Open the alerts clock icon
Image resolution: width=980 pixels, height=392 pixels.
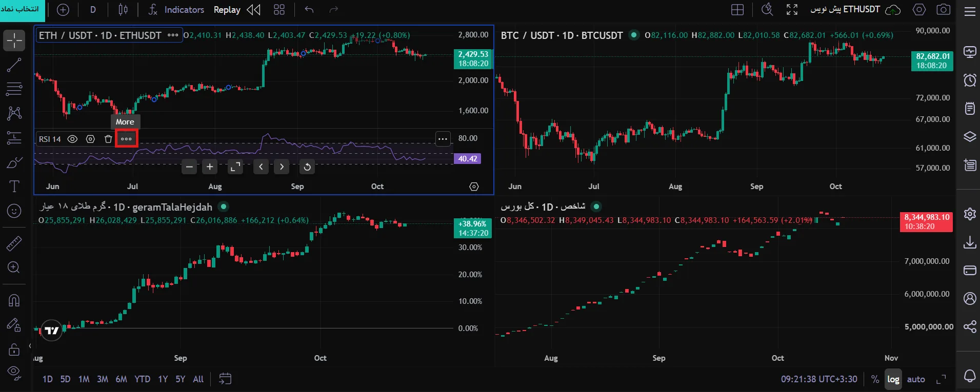969,80
